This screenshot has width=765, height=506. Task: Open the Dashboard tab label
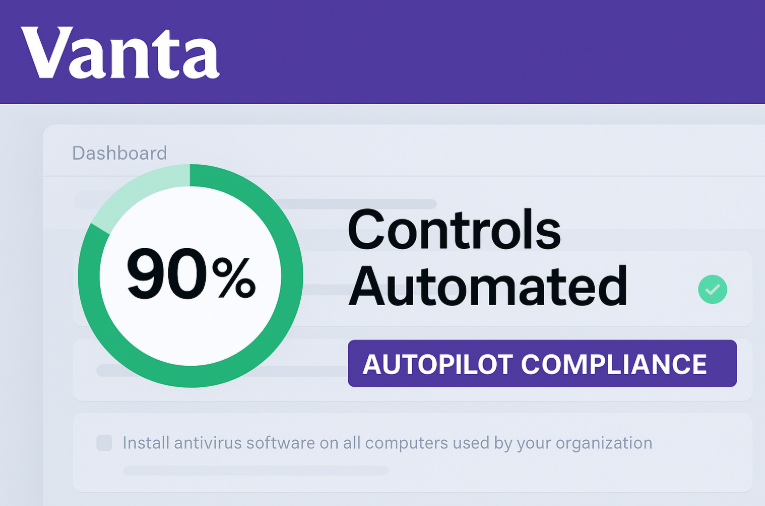click(119, 153)
